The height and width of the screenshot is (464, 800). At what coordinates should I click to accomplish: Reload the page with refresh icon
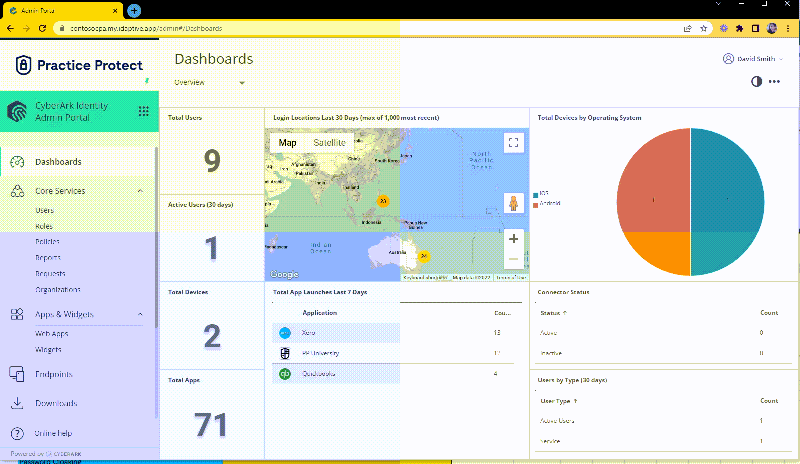coord(42,29)
